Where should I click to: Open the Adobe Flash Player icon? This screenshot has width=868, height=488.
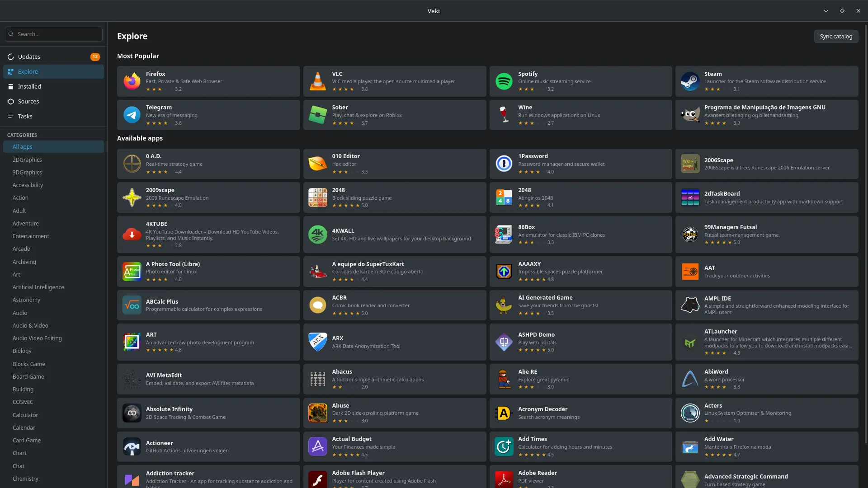(x=318, y=479)
